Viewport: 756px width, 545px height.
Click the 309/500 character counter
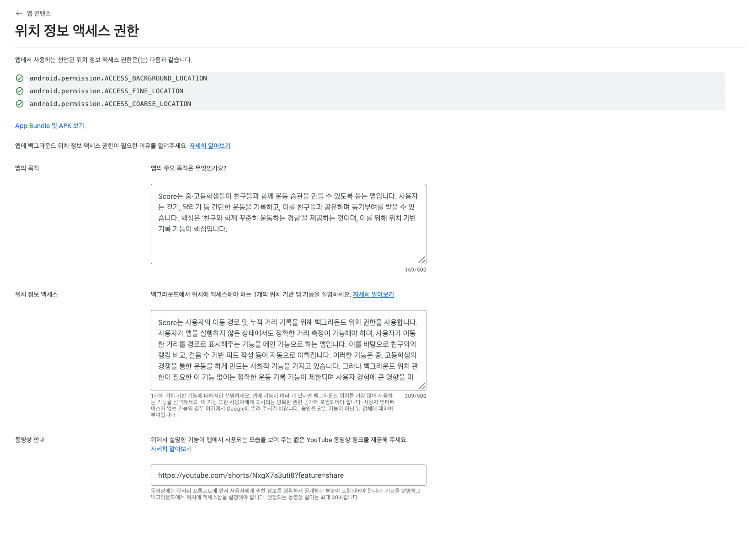(x=415, y=396)
